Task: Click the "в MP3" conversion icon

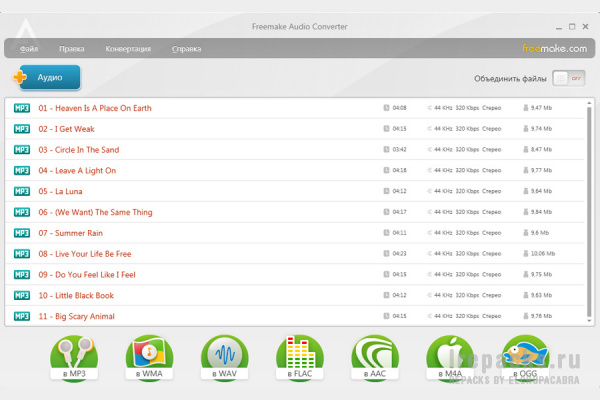Action: click(x=74, y=358)
